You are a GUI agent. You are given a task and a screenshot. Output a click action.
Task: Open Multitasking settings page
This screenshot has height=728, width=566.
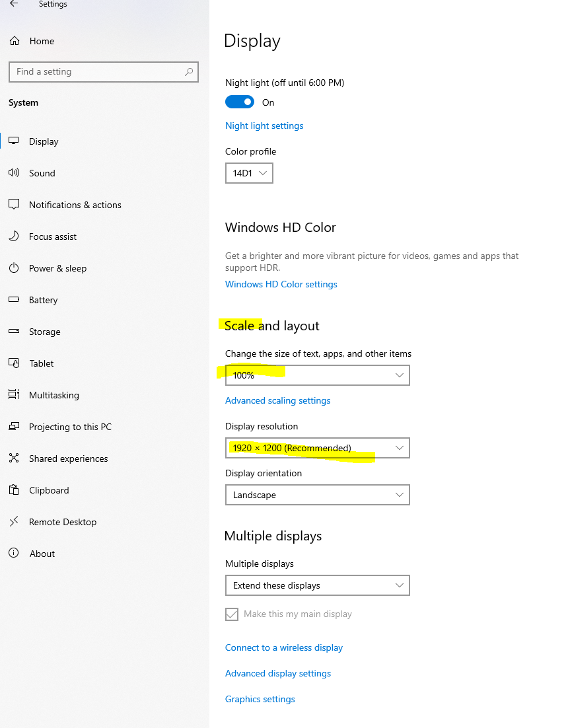pyautogui.click(x=54, y=395)
